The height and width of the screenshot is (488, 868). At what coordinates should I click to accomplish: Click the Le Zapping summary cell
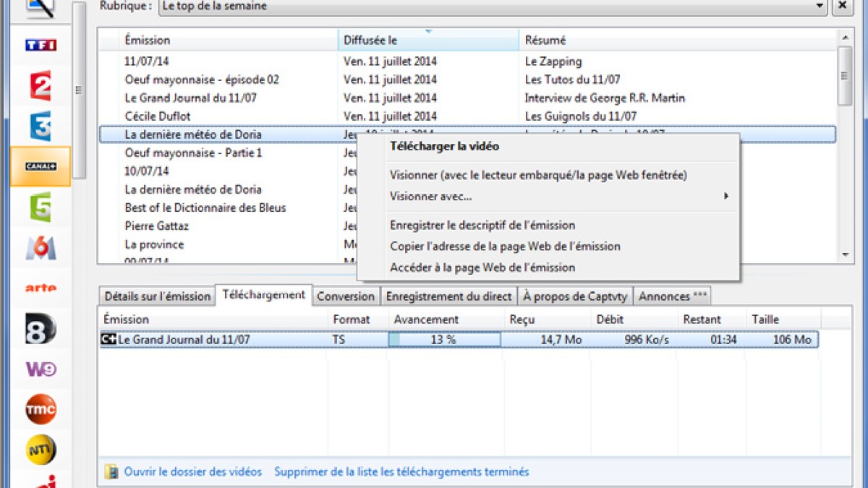553,61
